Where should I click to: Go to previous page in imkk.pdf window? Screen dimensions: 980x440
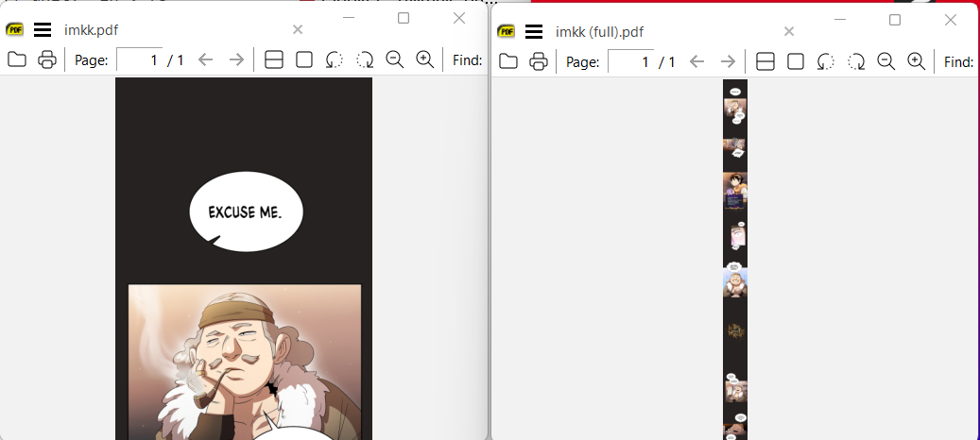pos(206,59)
